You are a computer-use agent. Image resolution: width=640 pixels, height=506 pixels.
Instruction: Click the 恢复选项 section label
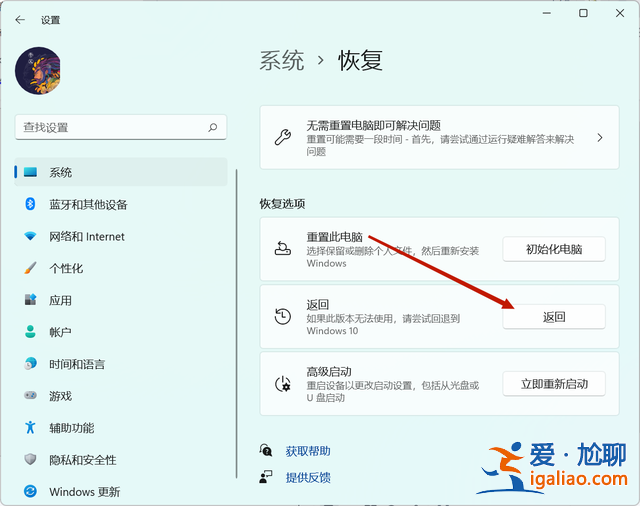coord(282,204)
